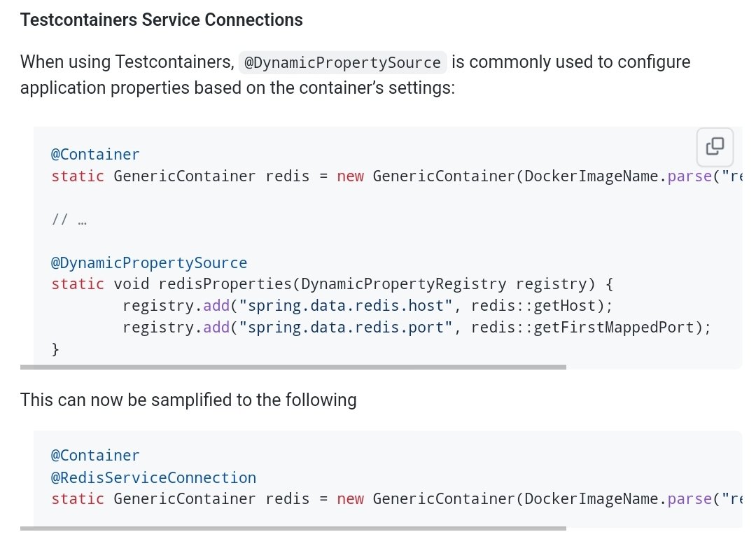Click the second code block's horizontal scrollbar
This screenshot has width=756, height=546.
click(293, 528)
